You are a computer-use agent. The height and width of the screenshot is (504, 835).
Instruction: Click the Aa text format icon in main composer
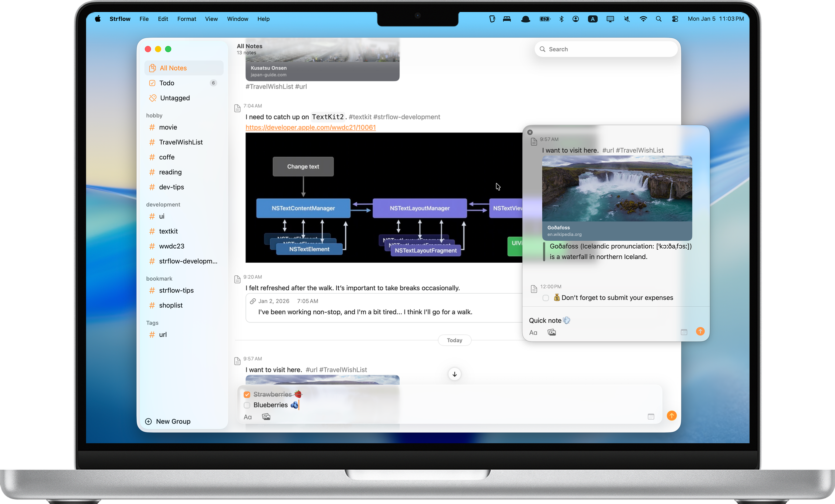point(247,417)
